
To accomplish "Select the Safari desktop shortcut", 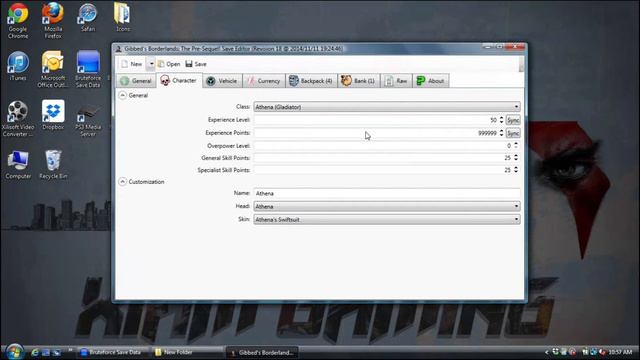I will 88,18.
